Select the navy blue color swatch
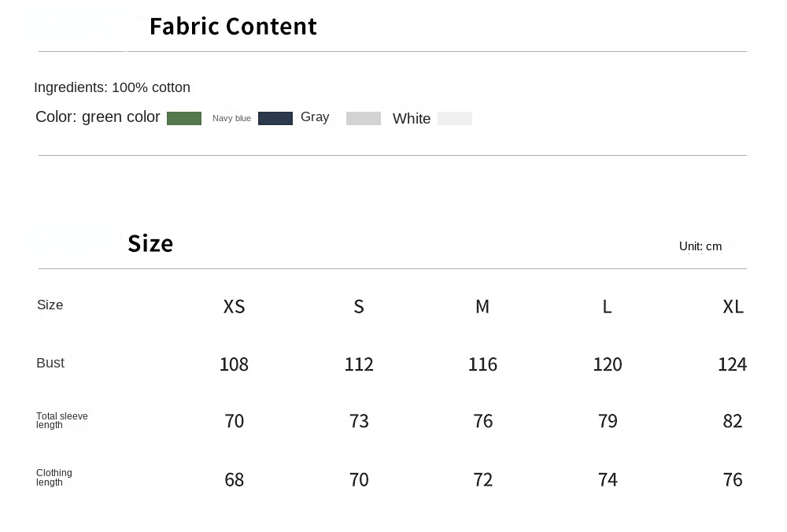This screenshot has width=787, height=532. click(x=275, y=118)
